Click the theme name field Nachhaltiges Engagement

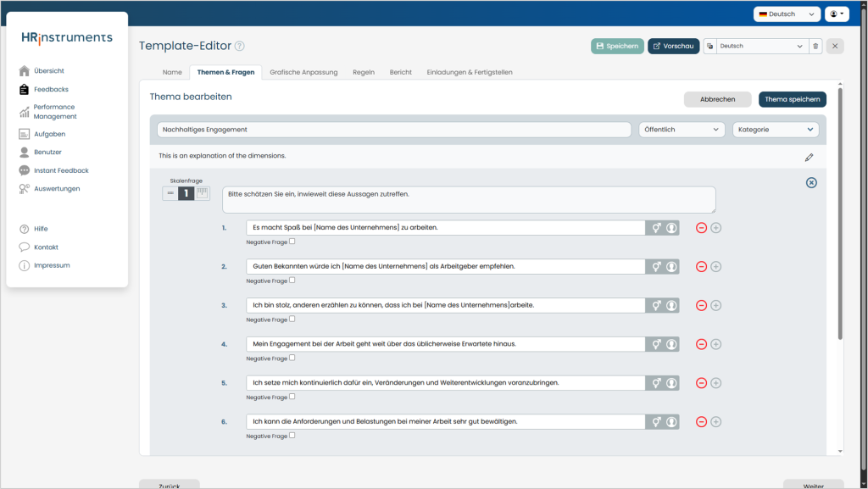(x=393, y=130)
